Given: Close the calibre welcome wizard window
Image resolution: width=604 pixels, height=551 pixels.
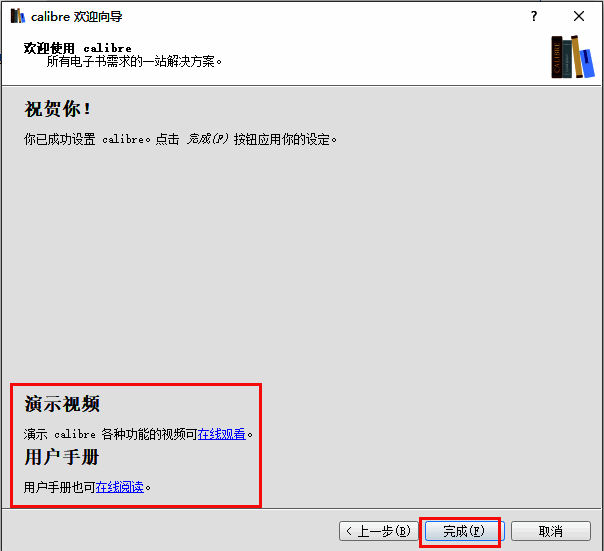Looking at the screenshot, I should pyautogui.click(x=579, y=16).
